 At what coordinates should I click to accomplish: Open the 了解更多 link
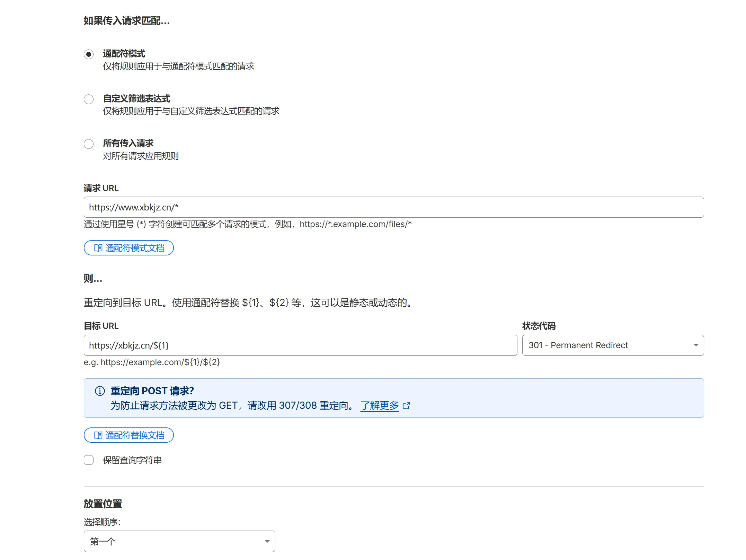[380, 405]
